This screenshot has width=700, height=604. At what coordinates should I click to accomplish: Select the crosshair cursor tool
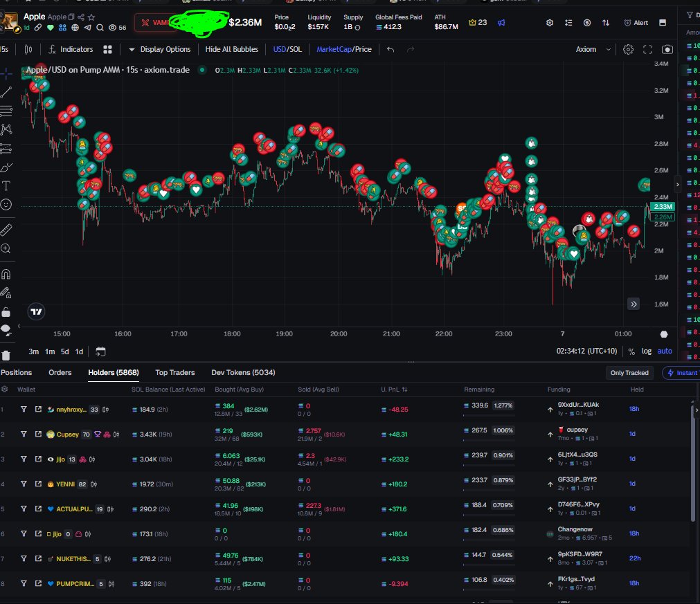(6, 73)
